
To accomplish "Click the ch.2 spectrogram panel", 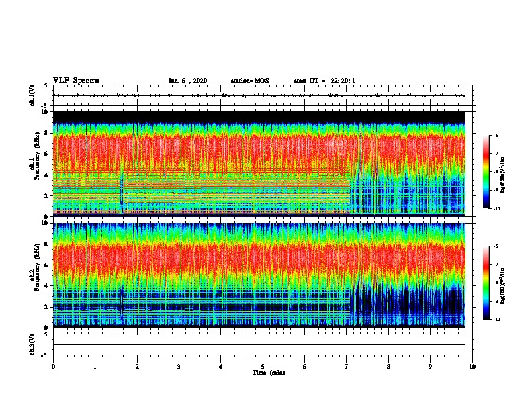I will point(259,275).
